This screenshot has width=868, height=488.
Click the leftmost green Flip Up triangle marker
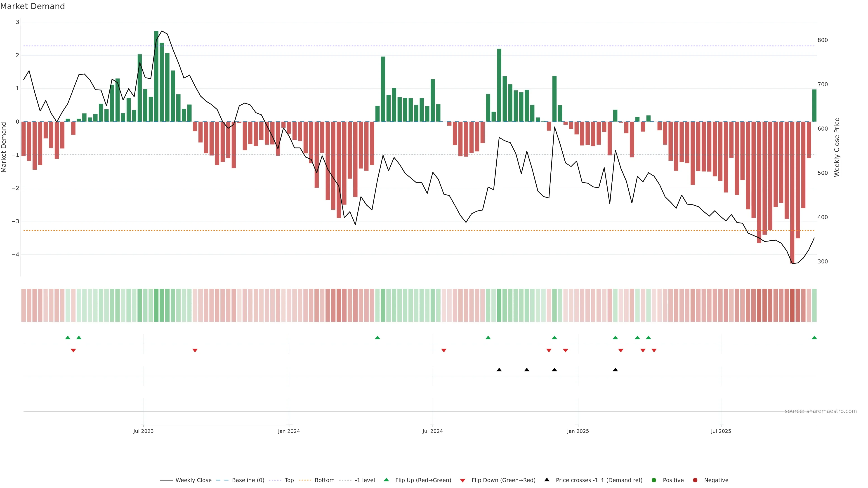pyautogui.click(x=68, y=338)
